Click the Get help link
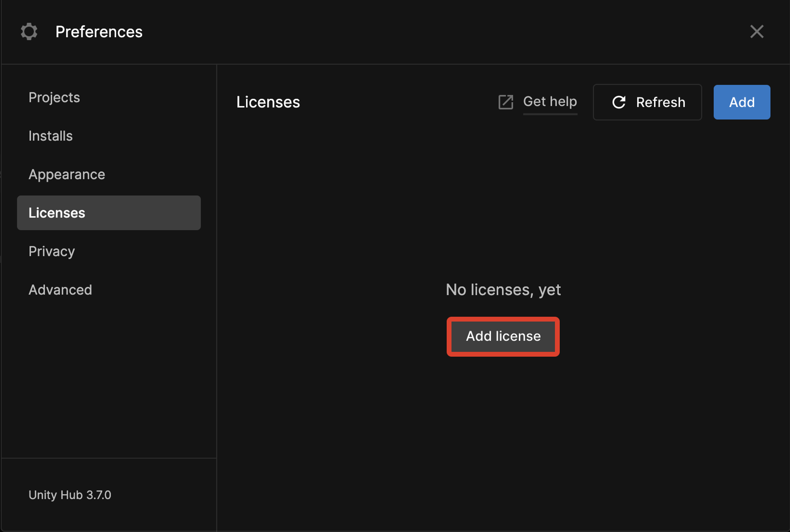 pyautogui.click(x=550, y=102)
